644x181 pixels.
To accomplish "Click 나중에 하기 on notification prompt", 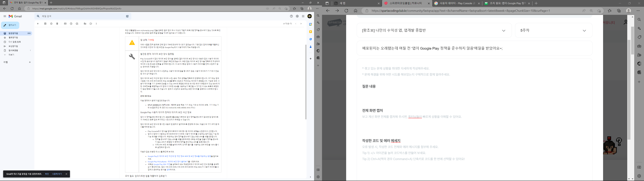I will pos(57,174).
